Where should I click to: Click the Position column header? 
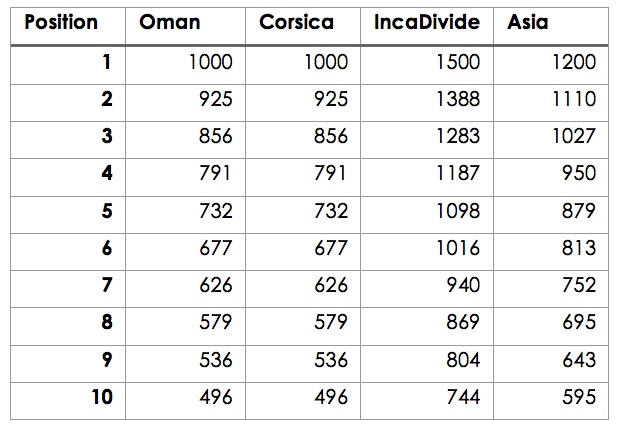pos(60,22)
